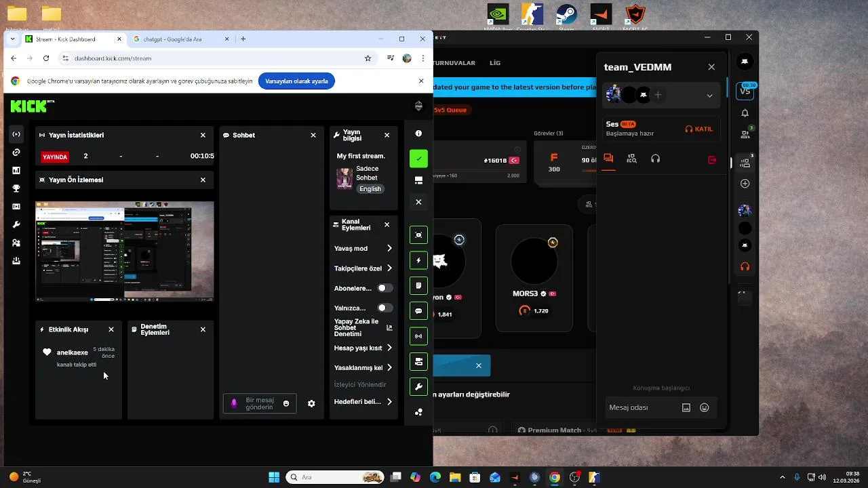
Task: Click the plus circle icon in FACEIT sidebar
Action: (745, 184)
